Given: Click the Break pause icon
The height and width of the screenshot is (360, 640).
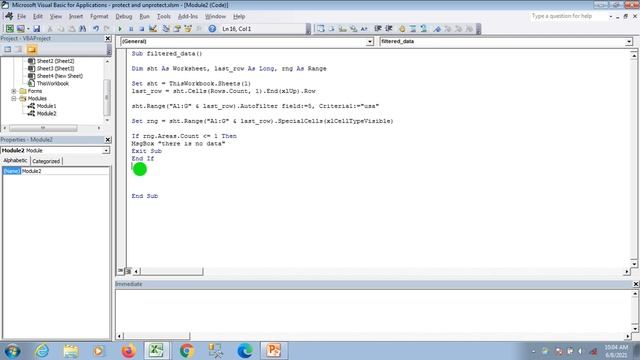Looking at the screenshot, I should click(x=131, y=29).
